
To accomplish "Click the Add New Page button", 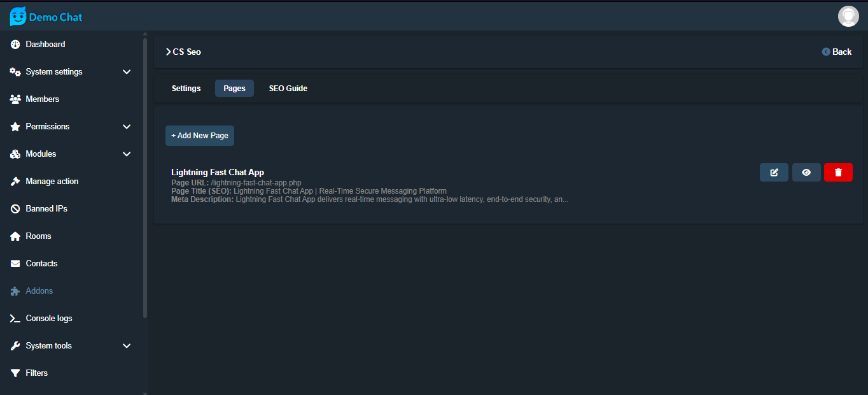I will coord(200,136).
